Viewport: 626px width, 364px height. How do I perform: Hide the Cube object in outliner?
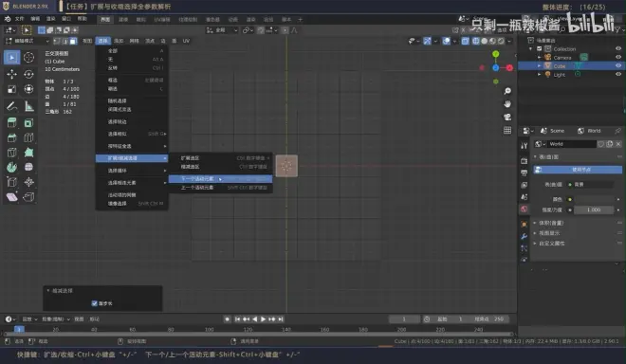click(618, 65)
